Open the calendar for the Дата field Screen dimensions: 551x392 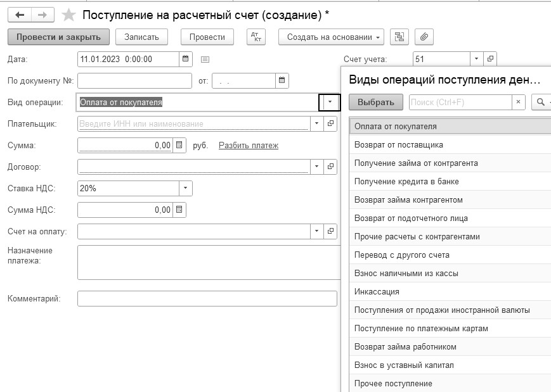(186, 59)
